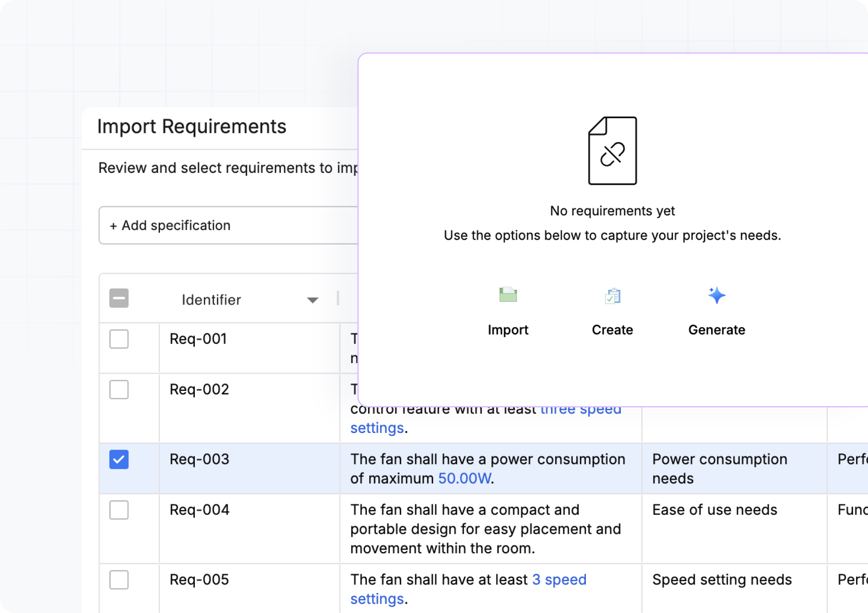Click the Create clipboard icon
Viewport: 868px width, 613px height.
613,295
